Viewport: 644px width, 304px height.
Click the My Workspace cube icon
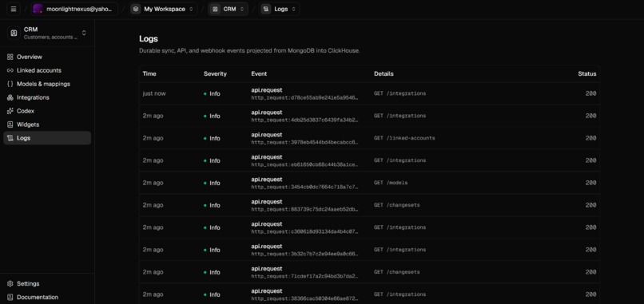[136, 9]
